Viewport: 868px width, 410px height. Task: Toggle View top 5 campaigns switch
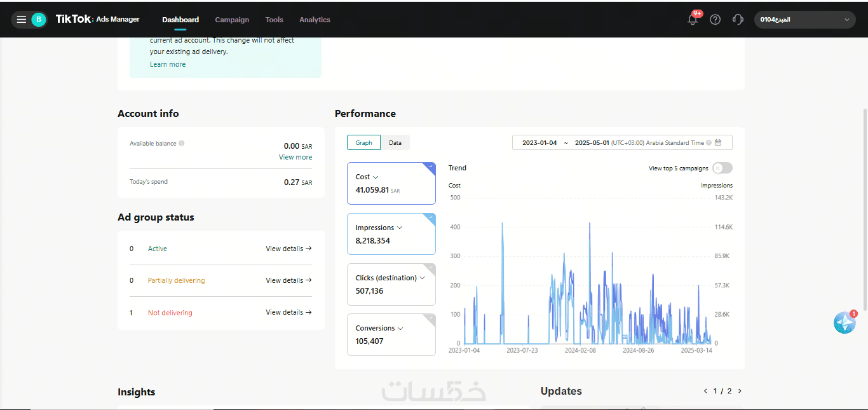pos(722,168)
